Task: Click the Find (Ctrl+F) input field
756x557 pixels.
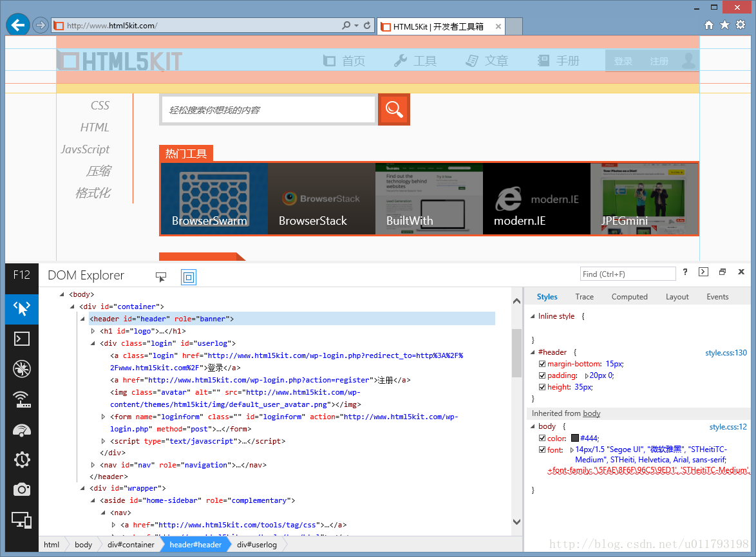Action: (x=628, y=274)
